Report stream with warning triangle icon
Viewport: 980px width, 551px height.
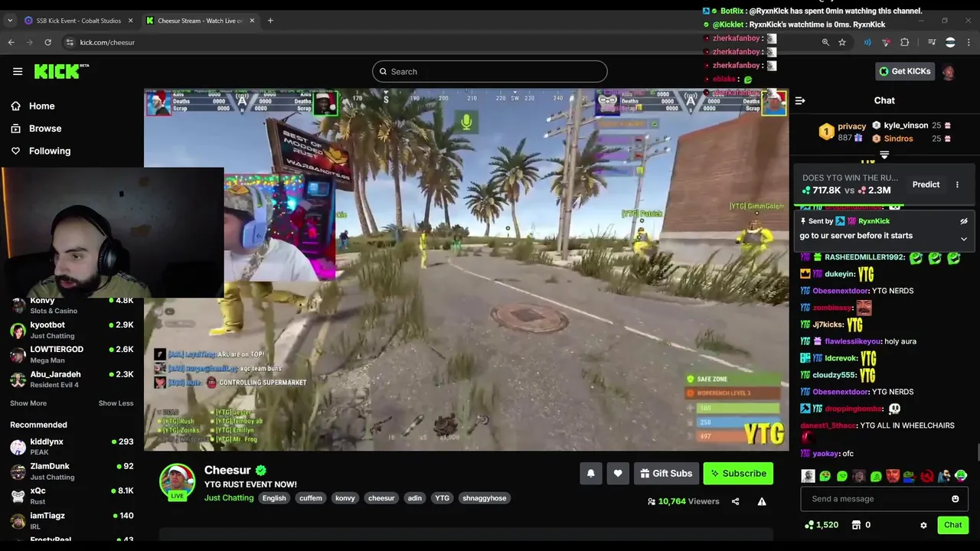pos(762,502)
